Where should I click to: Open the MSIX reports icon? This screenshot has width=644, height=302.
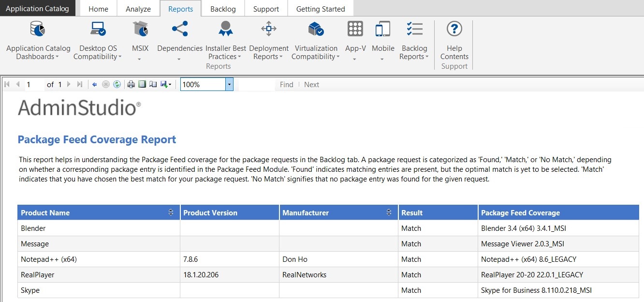[x=140, y=29]
